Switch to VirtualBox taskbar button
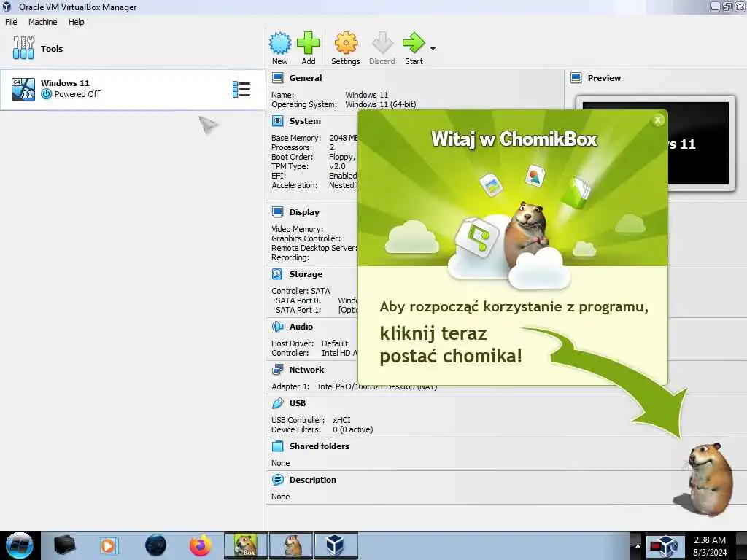 click(336, 545)
